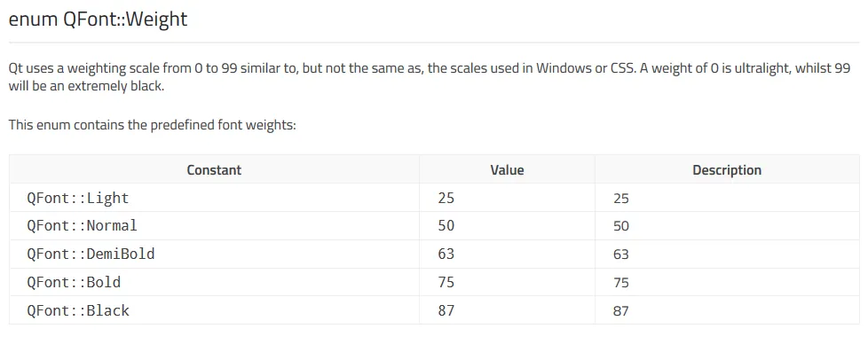Click the sentence "This enum contains the predefined font weights"
This screenshot has width=868, height=360.
pos(152,125)
